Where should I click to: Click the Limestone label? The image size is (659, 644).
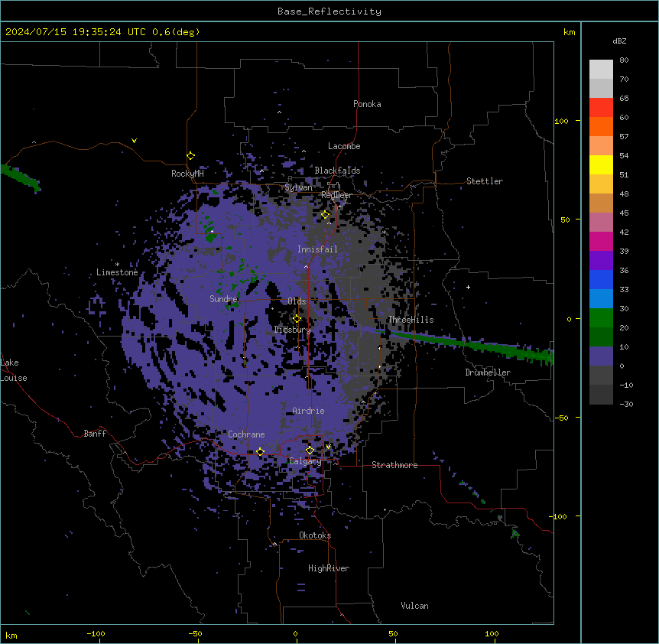click(117, 272)
